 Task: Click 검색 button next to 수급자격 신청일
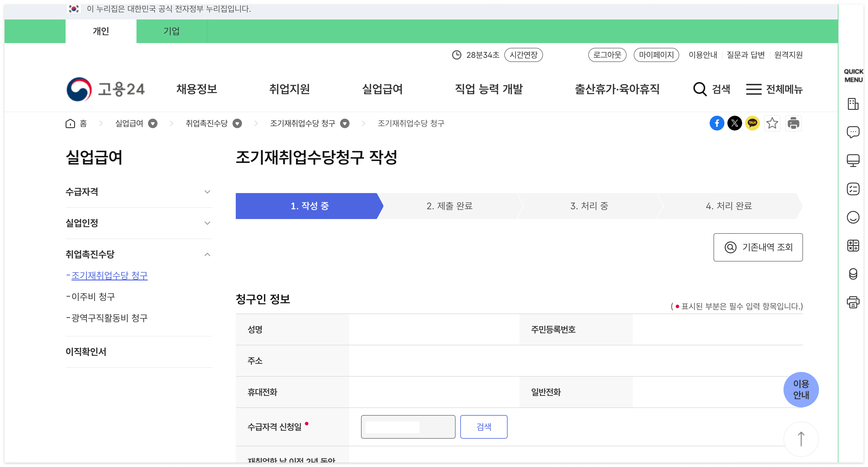click(484, 427)
